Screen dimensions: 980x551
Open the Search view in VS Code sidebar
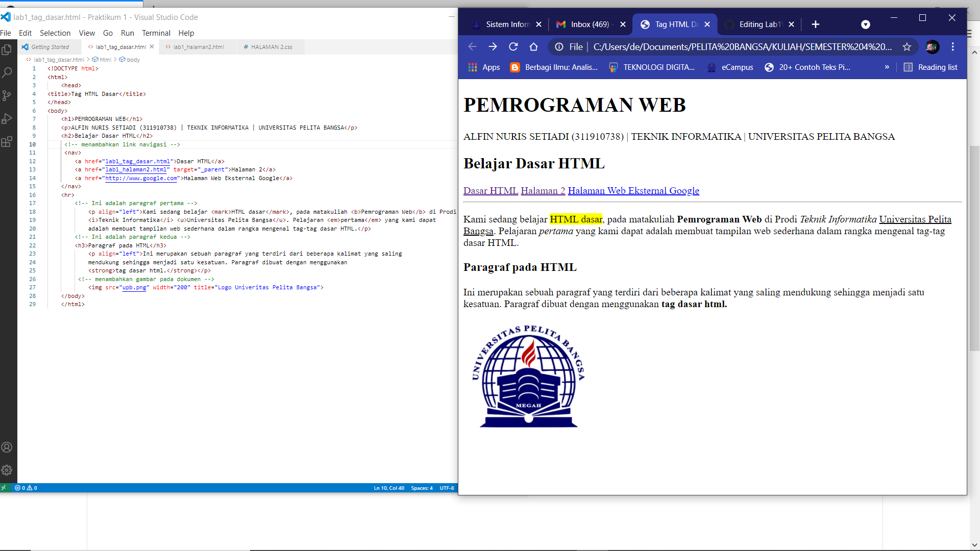click(7, 72)
